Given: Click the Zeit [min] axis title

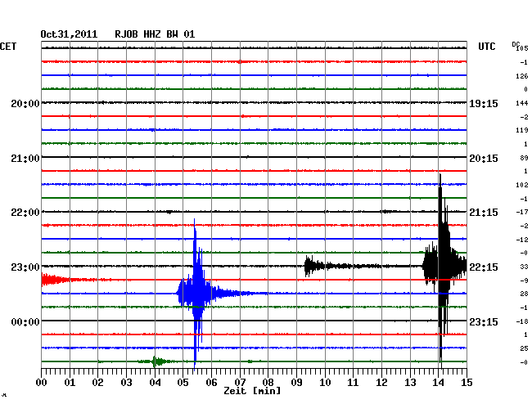Looking at the screenshot, I should [x=252, y=391].
